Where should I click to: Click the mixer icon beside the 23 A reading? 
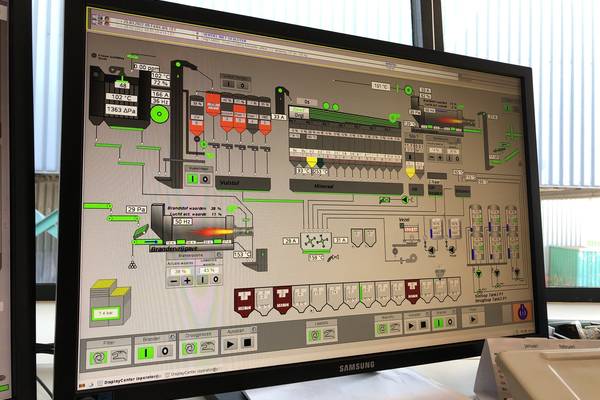316,241
